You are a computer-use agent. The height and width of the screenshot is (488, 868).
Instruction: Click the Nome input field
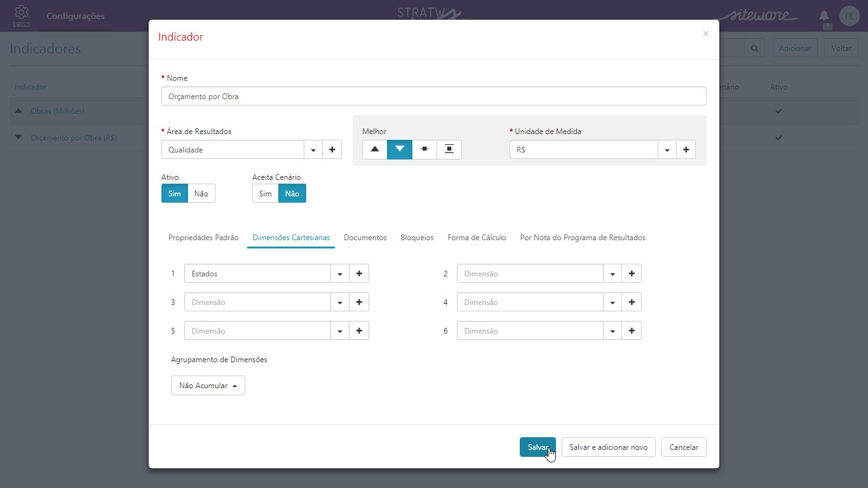(x=434, y=97)
